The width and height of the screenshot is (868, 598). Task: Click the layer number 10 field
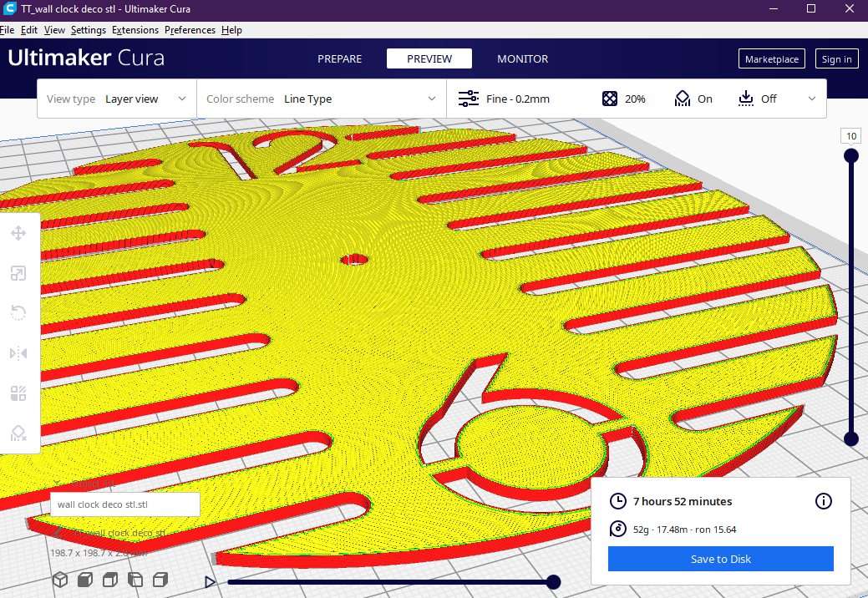[850, 135]
